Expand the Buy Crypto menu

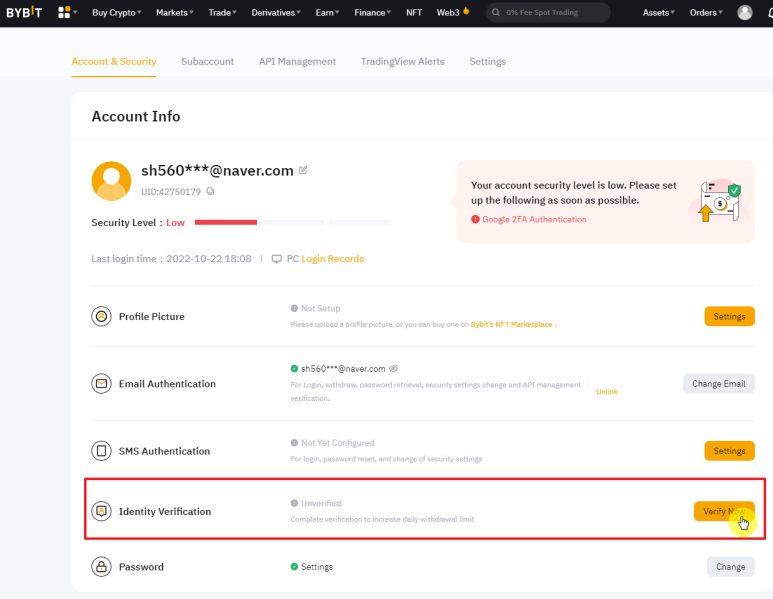click(116, 12)
